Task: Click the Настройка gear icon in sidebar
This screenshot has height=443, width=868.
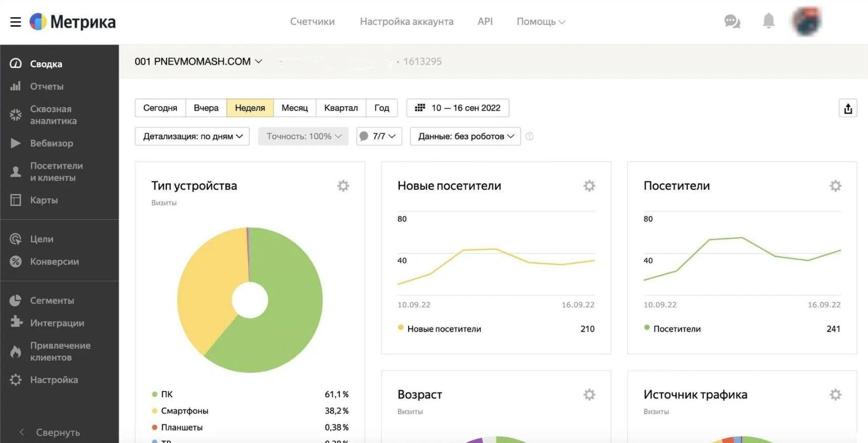Action: point(16,380)
